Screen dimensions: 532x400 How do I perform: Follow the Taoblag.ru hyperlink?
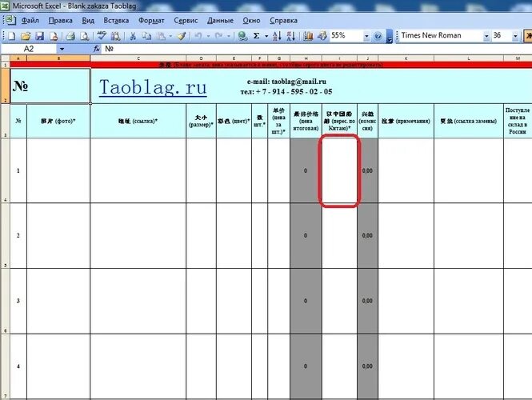pyautogui.click(x=153, y=87)
